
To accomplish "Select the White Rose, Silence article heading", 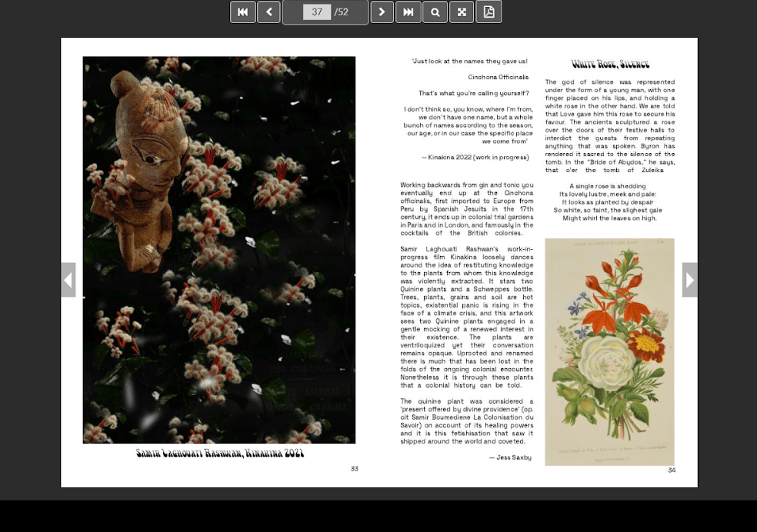I will 612,65.
